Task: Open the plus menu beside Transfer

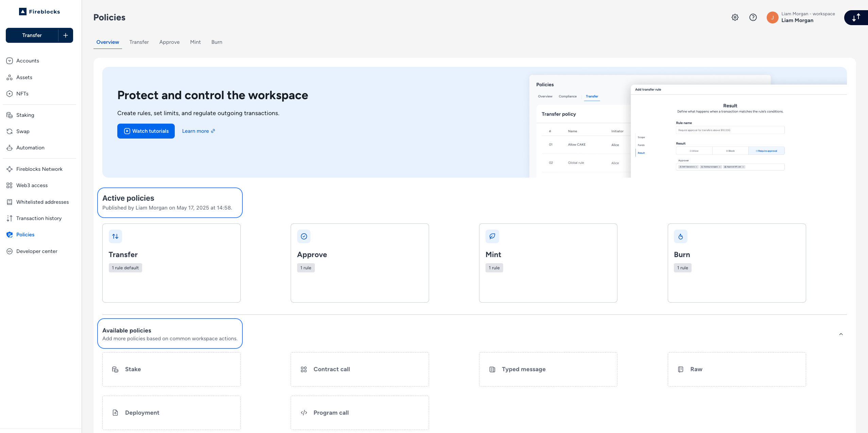Action: click(x=66, y=35)
